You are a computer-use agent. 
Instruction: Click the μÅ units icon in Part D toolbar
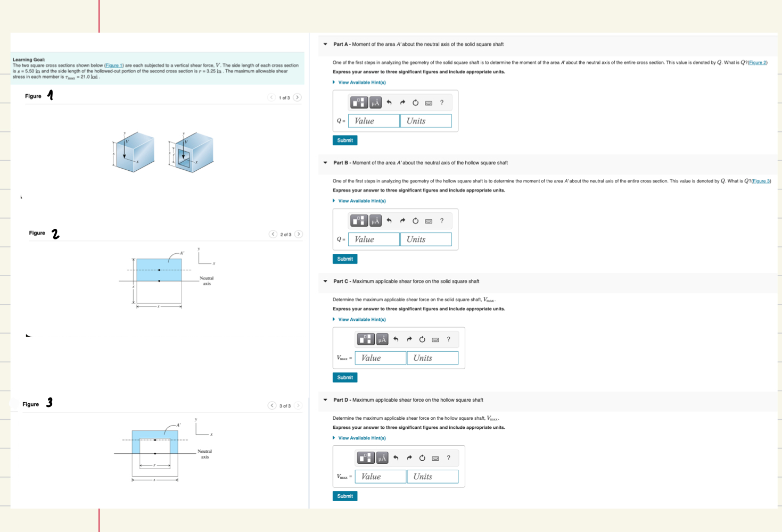pos(382,458)
